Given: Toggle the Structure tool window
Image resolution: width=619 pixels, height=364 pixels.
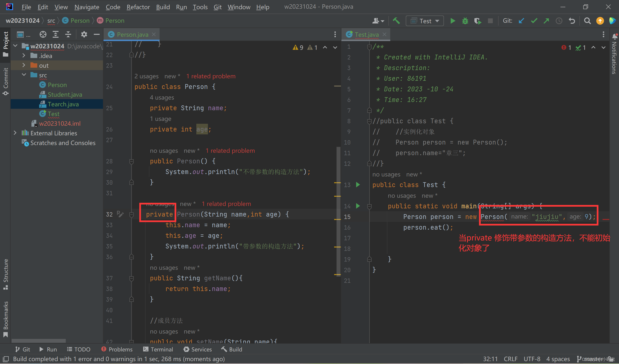Looking at the screenshot, I should point(5,274).
